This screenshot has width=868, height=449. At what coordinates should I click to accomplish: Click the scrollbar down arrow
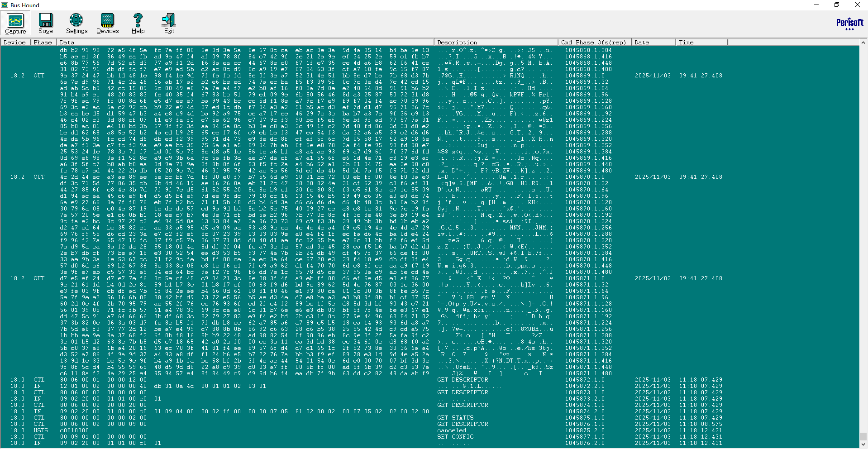tap(863, 445)
